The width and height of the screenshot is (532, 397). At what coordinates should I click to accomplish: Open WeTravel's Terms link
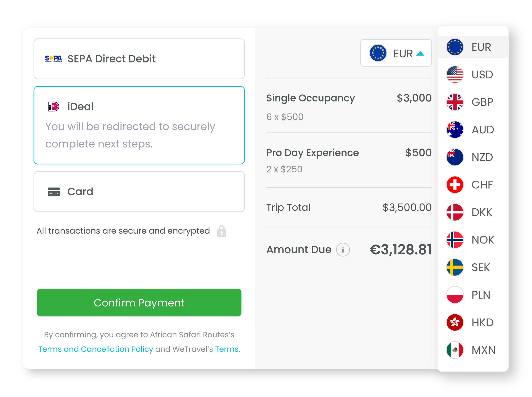pos(227,349)
